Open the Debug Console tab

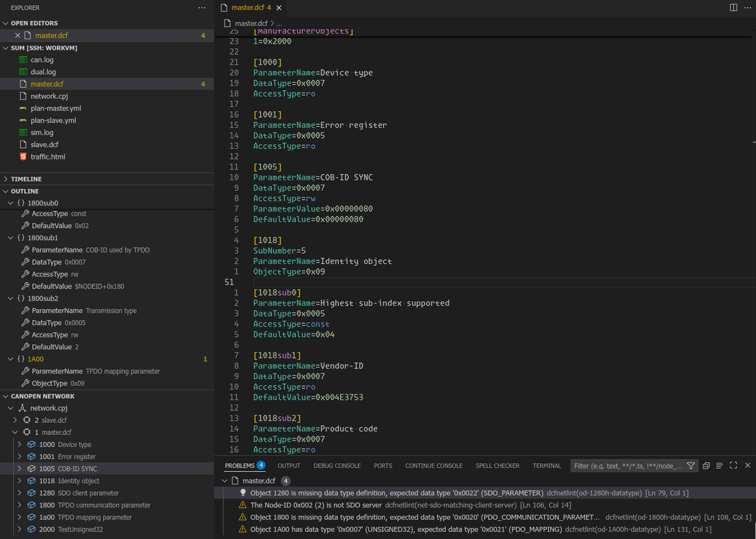coord(337,466)
